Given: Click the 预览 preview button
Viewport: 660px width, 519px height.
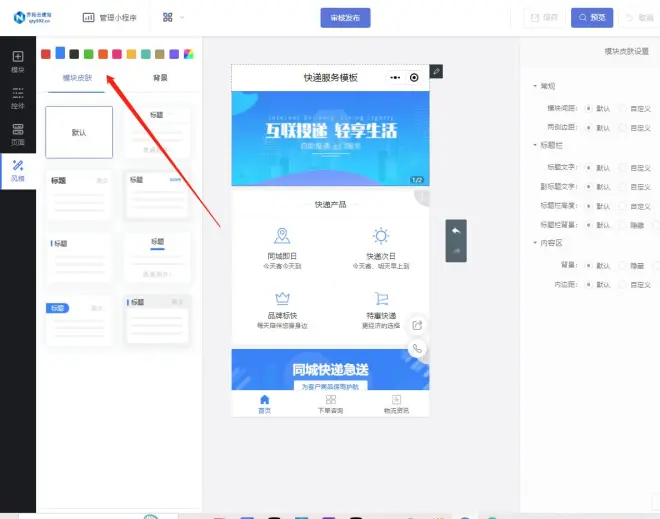Looking at the screenshot, I should (x=592, y=17).
